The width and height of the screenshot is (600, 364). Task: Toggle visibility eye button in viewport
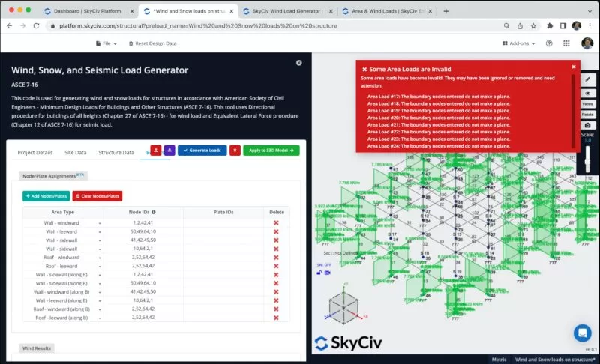[x=587, y=93]
